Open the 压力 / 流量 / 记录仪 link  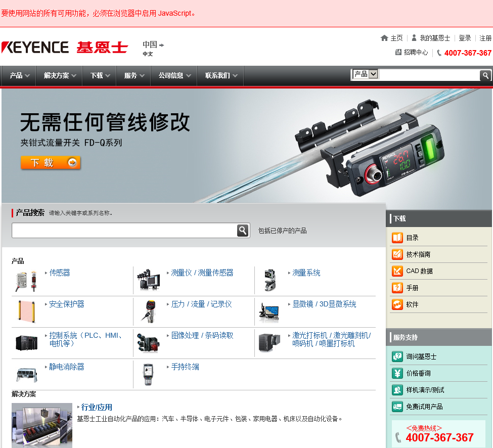coord(202,304)
